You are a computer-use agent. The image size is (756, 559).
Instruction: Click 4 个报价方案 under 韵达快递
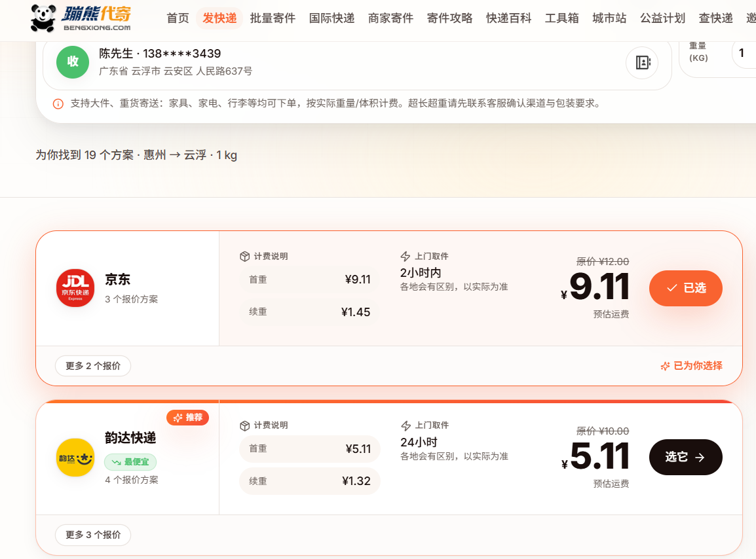(x=132, y=480)
